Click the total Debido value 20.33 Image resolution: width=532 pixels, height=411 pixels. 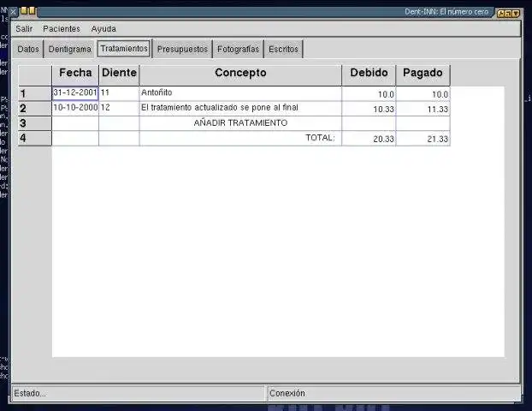tap(369, 139)
